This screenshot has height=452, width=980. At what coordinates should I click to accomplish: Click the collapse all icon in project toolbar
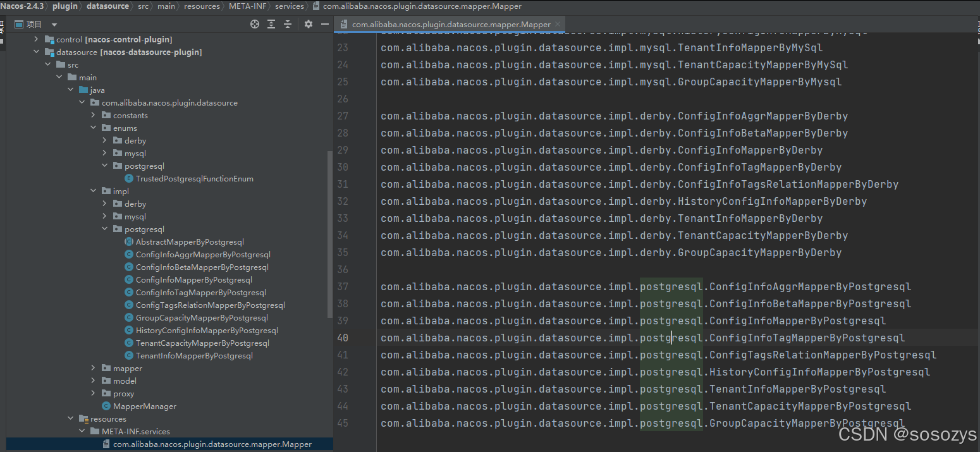click(x=288, y=24)
